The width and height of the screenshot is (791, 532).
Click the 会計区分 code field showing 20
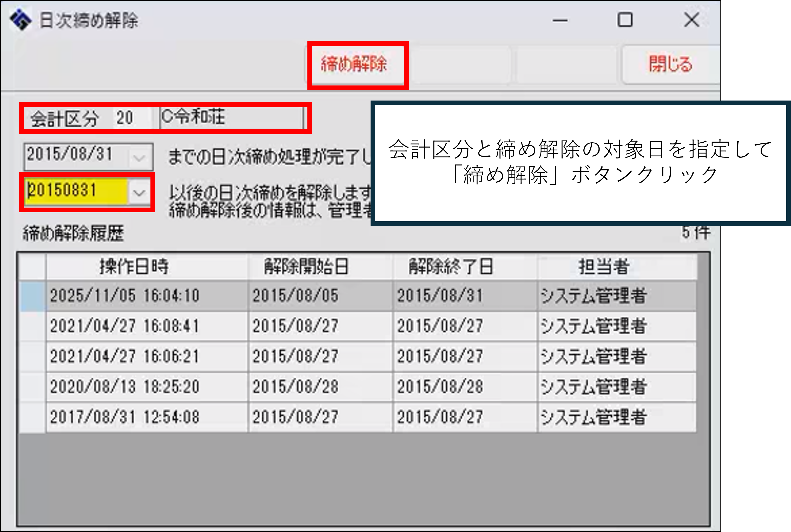(131, 118)
